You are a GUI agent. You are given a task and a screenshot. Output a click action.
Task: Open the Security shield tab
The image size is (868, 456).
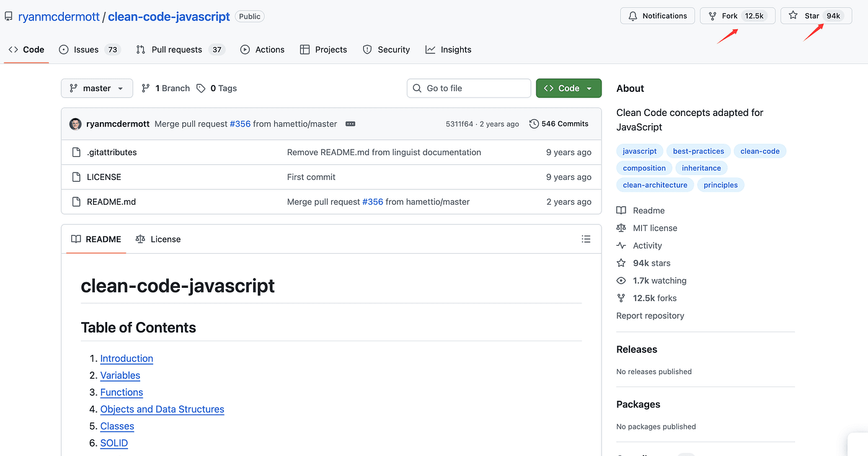pyautogui.click(x=386, y=50)
